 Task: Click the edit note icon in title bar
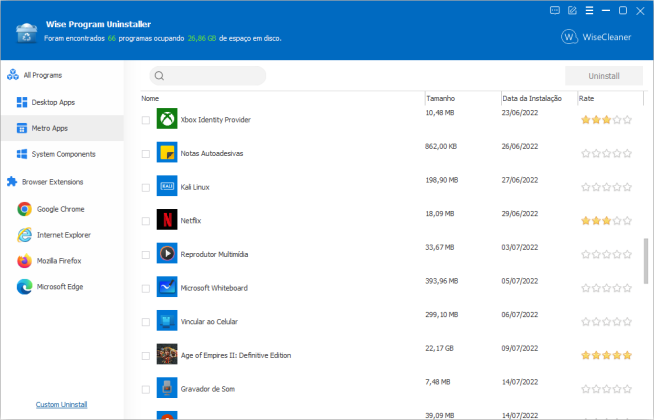click(x=572, y=10)
